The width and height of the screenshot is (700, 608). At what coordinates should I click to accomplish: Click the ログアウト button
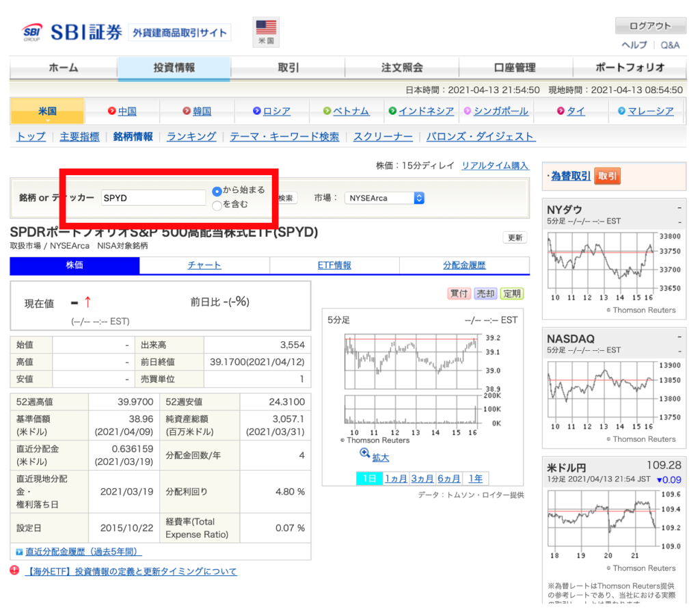point(651,26)
